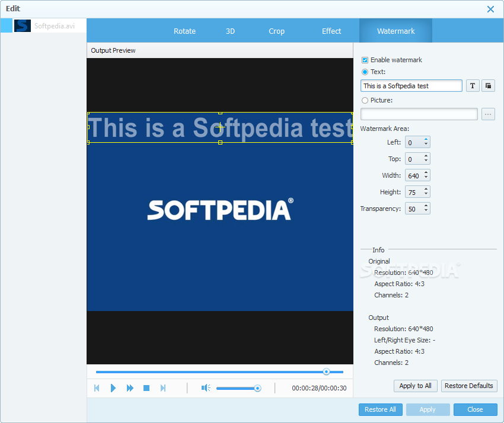
Task: Open the Effect tab
Action: pyautogui.click(x=331, y=31)
